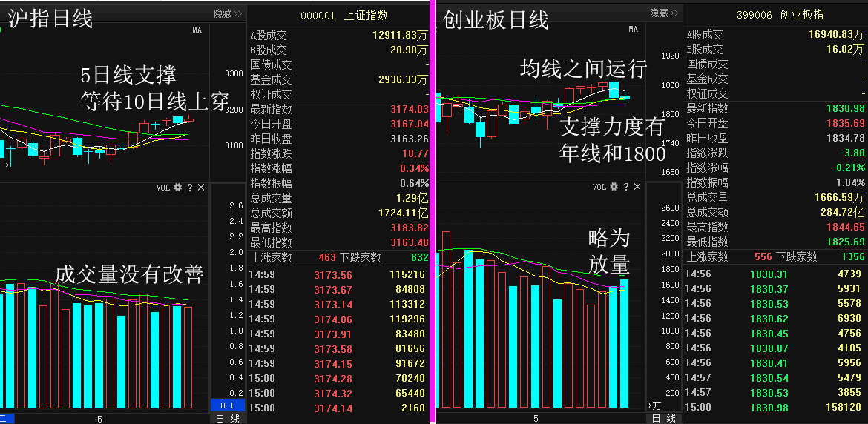Select 昨日收盘 value 3163.26
The image size is (868, 424).
click(410, 138)
